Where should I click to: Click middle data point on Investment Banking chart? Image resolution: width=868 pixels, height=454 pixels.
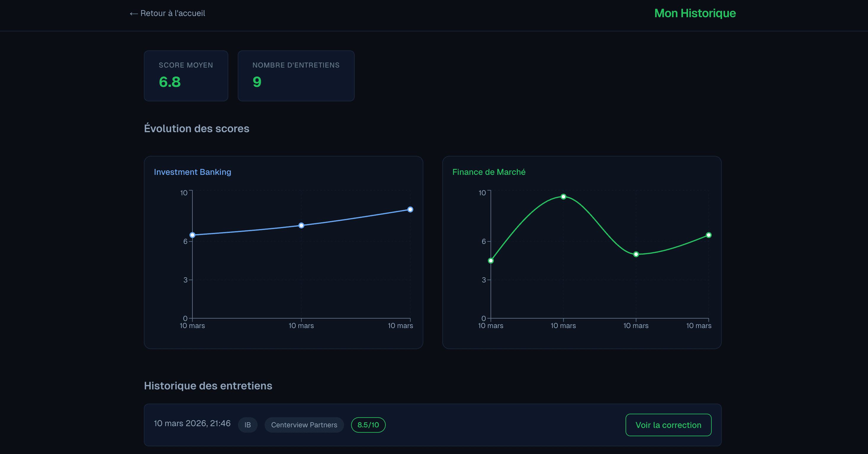pos(301,225)
